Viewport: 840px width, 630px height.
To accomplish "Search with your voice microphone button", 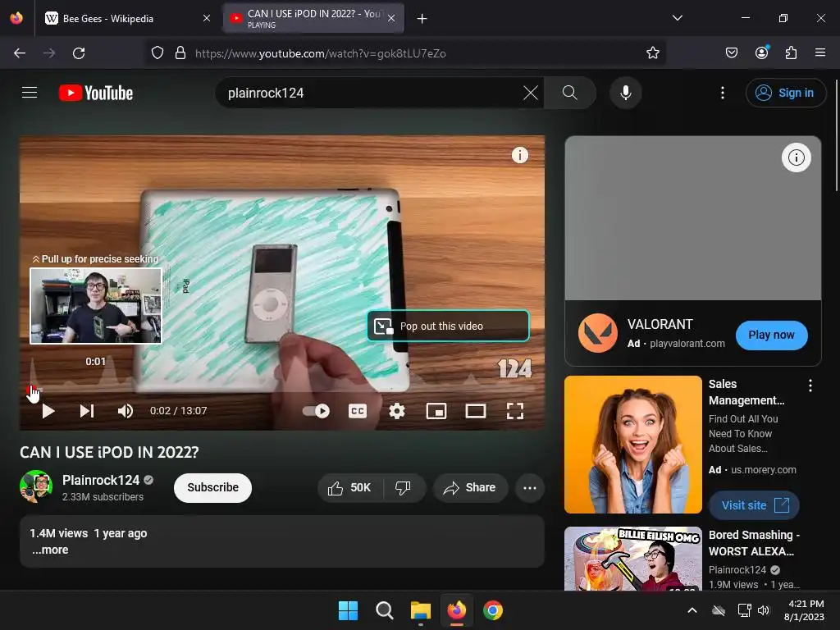I will tap(625, 93).
